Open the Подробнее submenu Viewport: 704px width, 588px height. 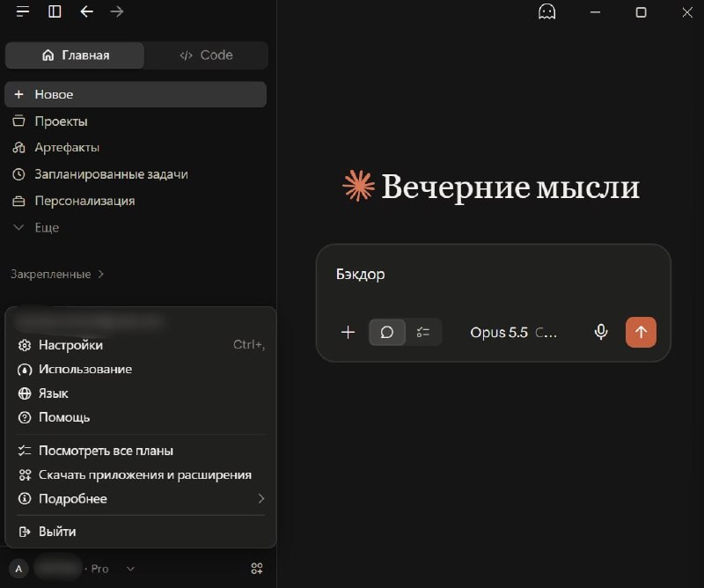[x=141, y=498]
